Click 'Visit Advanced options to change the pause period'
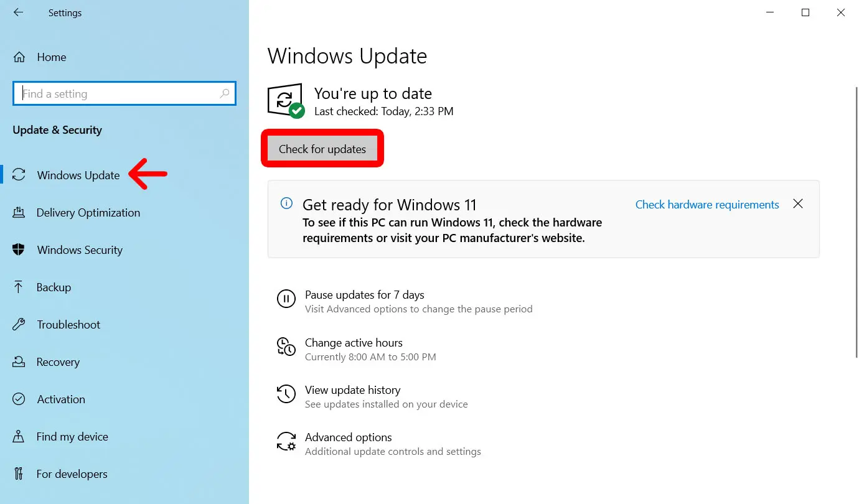This screenshot has width=859, height=504. tap(419, 309)
